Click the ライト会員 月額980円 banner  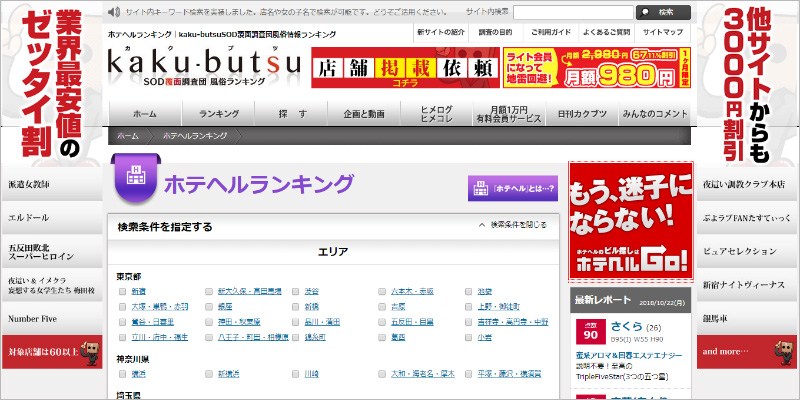point(597,67)
